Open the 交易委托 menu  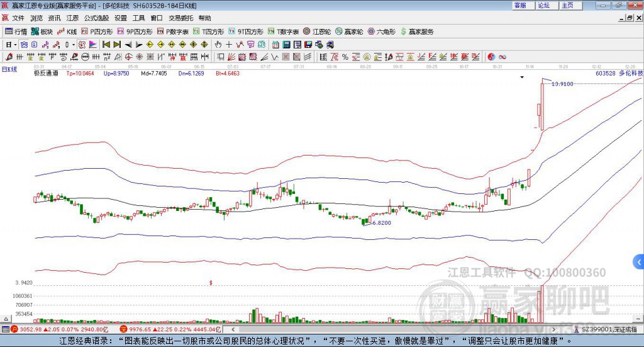[180, 18]
